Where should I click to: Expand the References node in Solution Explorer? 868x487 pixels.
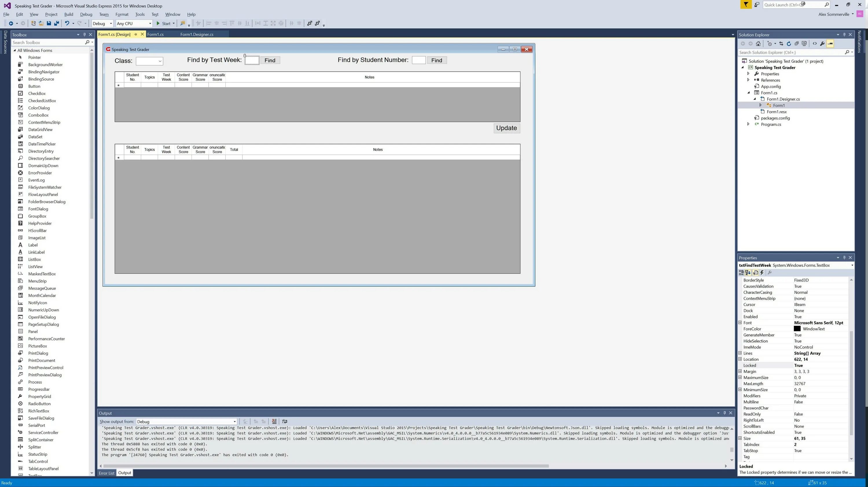pos(749,80)
